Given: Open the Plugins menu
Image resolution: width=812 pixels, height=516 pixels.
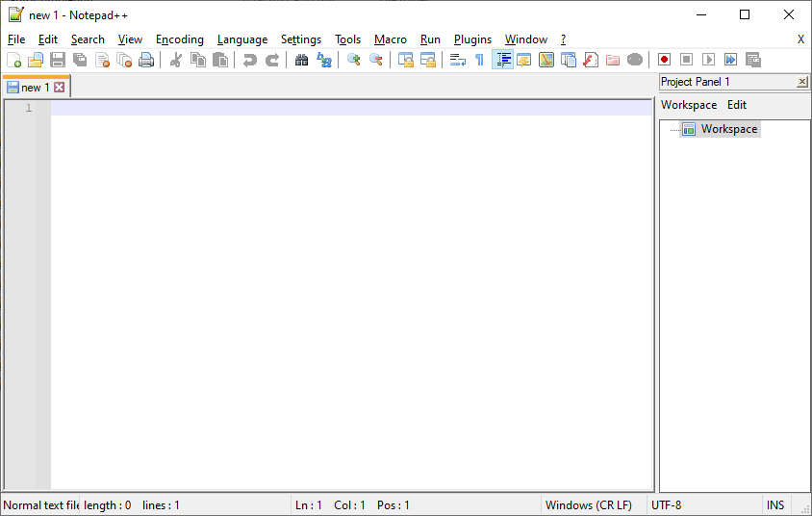Looking at the screenshot, I should [472, 39].
